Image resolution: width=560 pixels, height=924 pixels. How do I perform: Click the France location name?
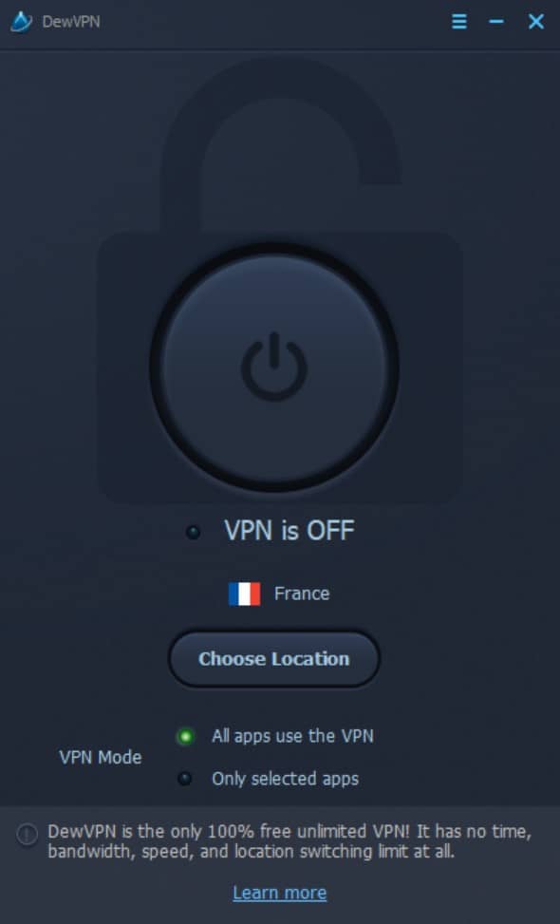click(x=302, y=594)
